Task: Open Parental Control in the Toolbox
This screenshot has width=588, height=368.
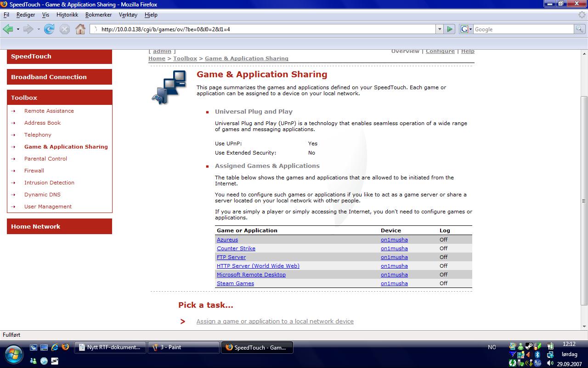Action: [x=45, y=159]
